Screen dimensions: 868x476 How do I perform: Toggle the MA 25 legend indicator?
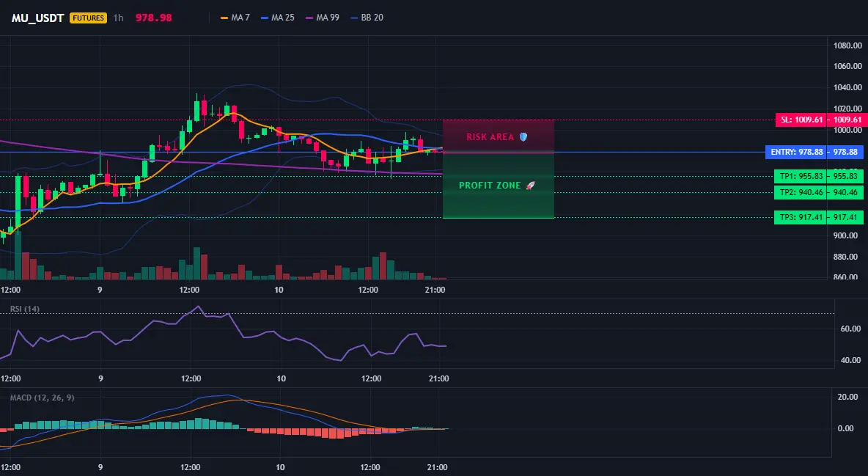tap(277, 18)
